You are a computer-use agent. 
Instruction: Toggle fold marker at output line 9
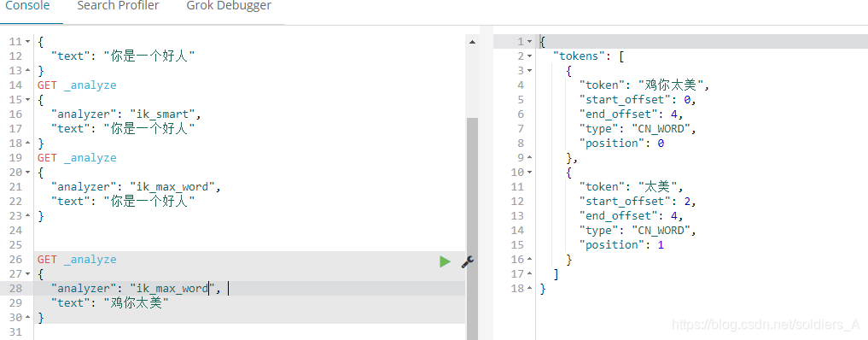(530, 158)
